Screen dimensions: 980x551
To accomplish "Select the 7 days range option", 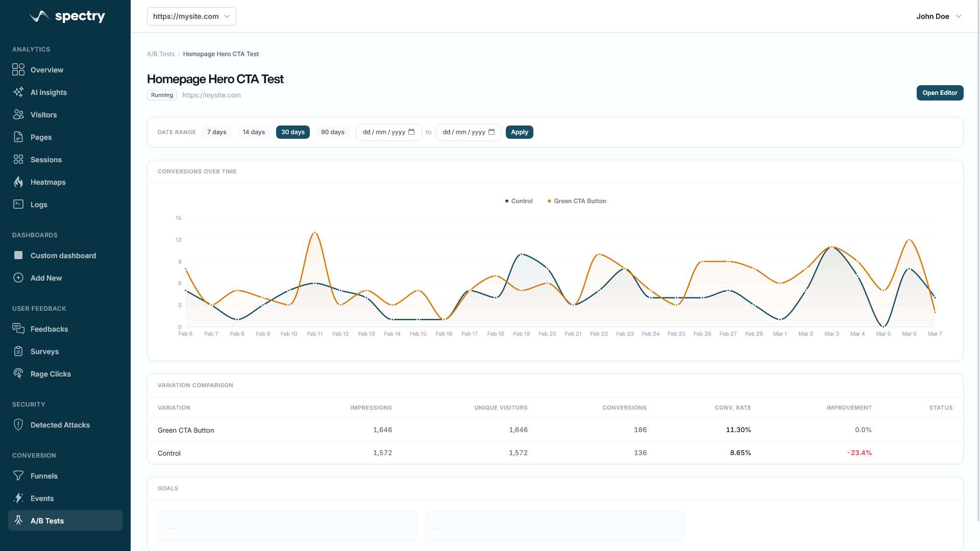I will coord(216,132).
